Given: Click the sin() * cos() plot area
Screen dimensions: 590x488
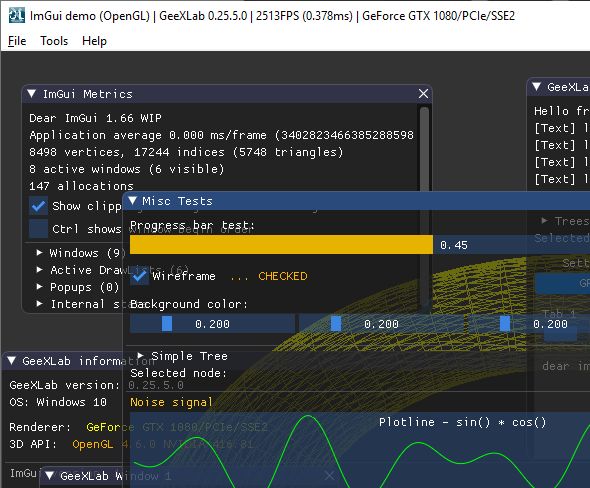Looking at the screenshot, I should 360,450.
